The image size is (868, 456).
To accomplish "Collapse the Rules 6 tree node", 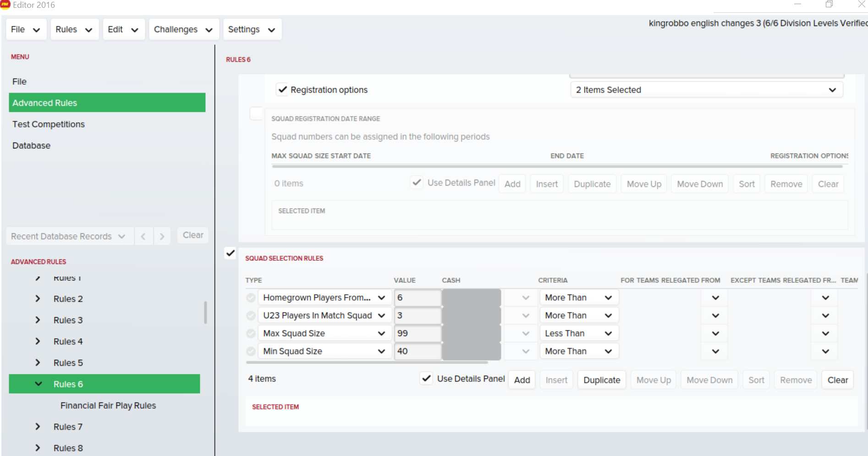I will (x=38, y=384).
